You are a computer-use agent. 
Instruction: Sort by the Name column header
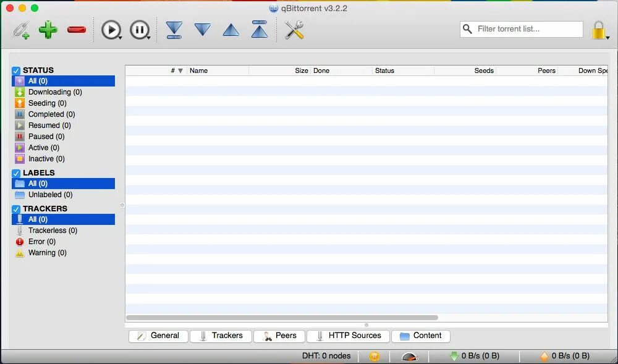point(218,70)
